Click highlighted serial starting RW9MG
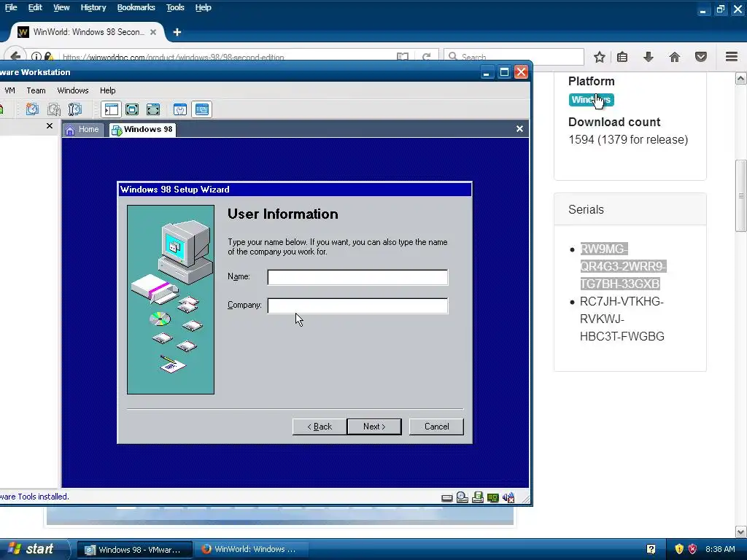747x560 pixels. click(623, 267)
